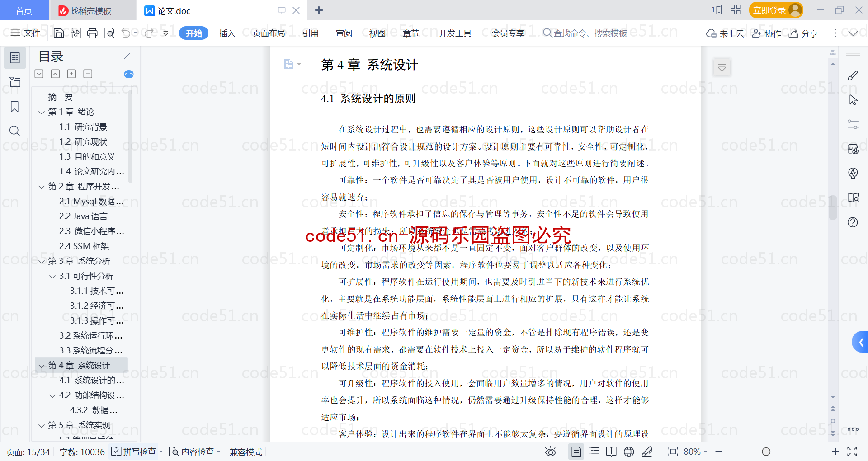Open new tab plus button

coord(319,10)
